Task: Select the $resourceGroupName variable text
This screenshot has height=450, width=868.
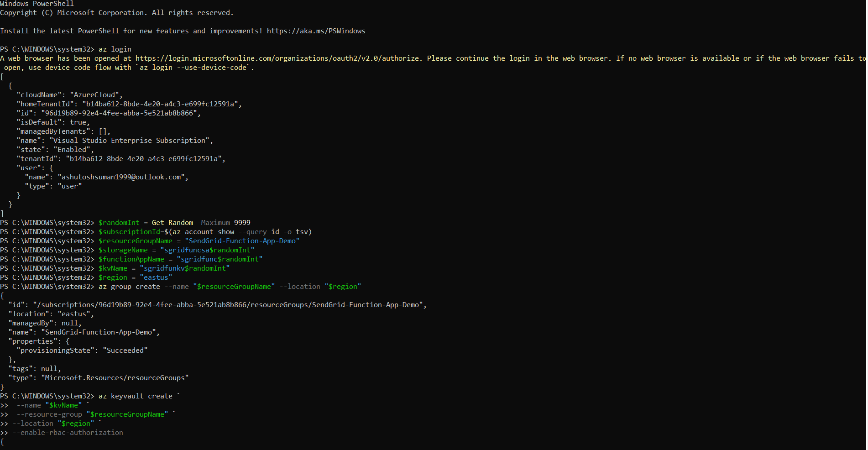Action: click(136, 241)
